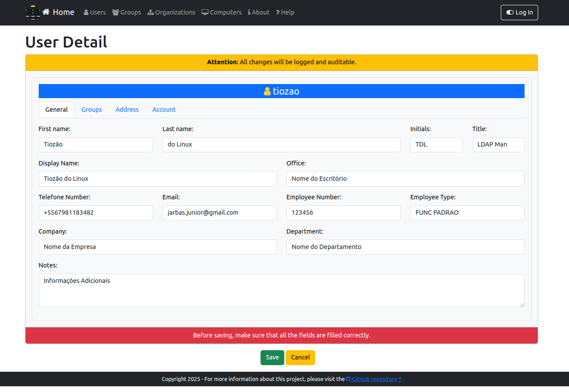The width and height of the screenshot is (569, 392).
Task: Click the yellow Cancel button
Action: [301, 358]
